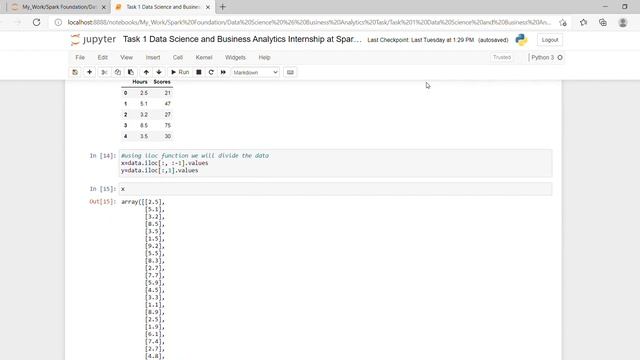Click array value [9.2] in output
Screen dimensions: 640x360
155,246
